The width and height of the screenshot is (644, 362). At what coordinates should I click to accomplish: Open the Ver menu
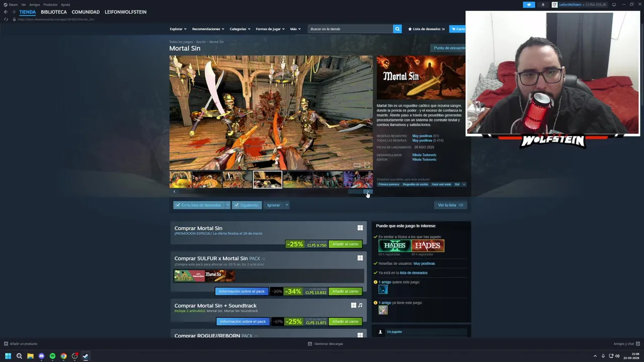[x=23, y=5]
